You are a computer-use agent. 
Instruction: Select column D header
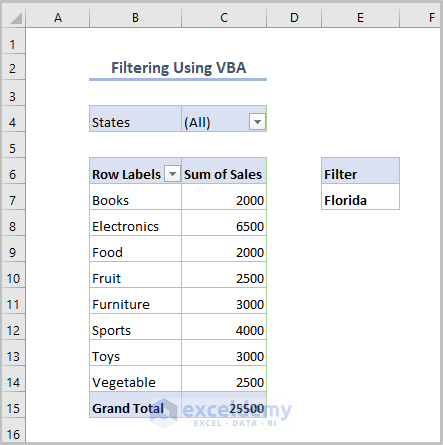pos(294,17)
